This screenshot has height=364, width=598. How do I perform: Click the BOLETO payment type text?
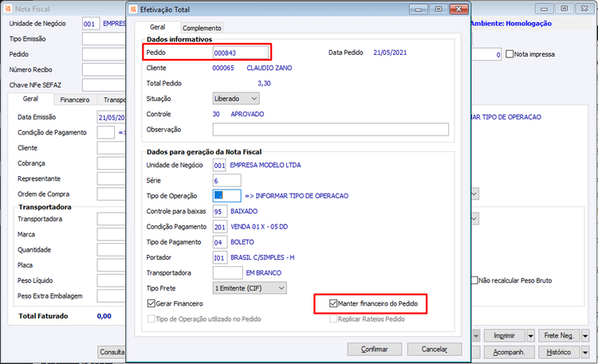click(242, 242)
